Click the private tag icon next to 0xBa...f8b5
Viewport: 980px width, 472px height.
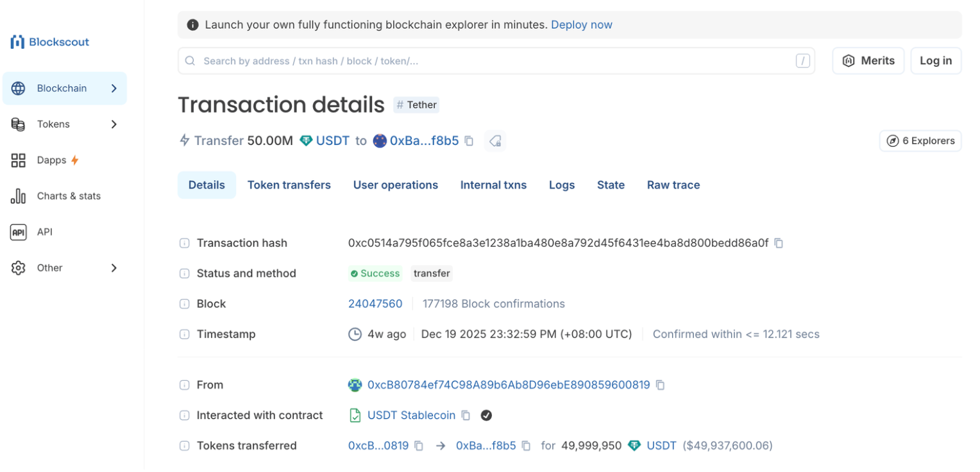click(x=494, y=140)
